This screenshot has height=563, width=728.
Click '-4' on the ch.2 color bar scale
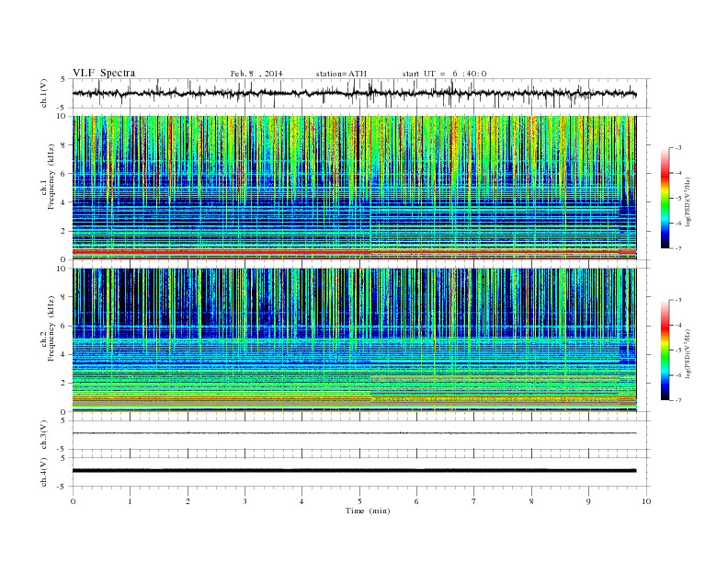[x=678, y=325]
